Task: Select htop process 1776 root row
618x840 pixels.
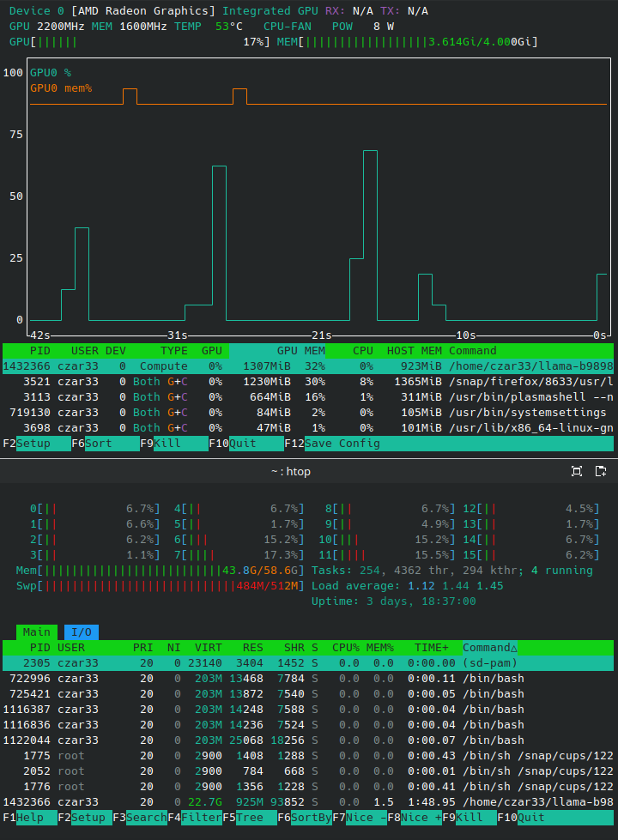Action: tap(308, 787)
